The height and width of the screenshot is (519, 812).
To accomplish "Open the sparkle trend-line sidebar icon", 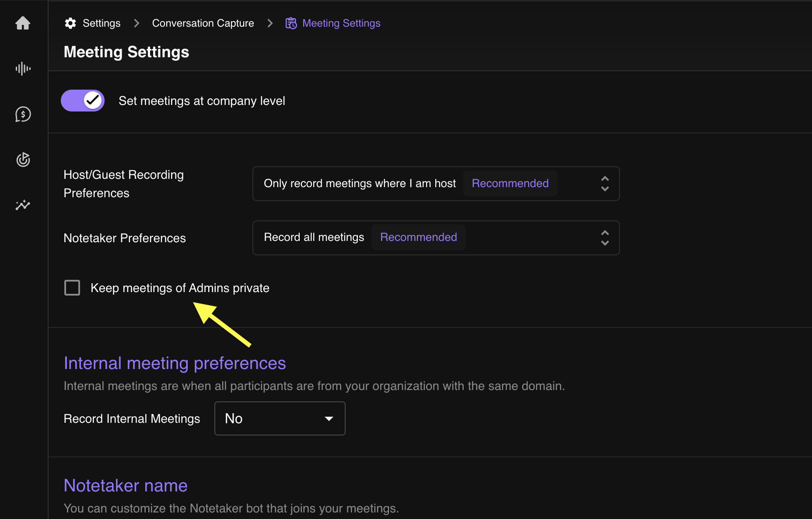I will (x=23, y=205).
